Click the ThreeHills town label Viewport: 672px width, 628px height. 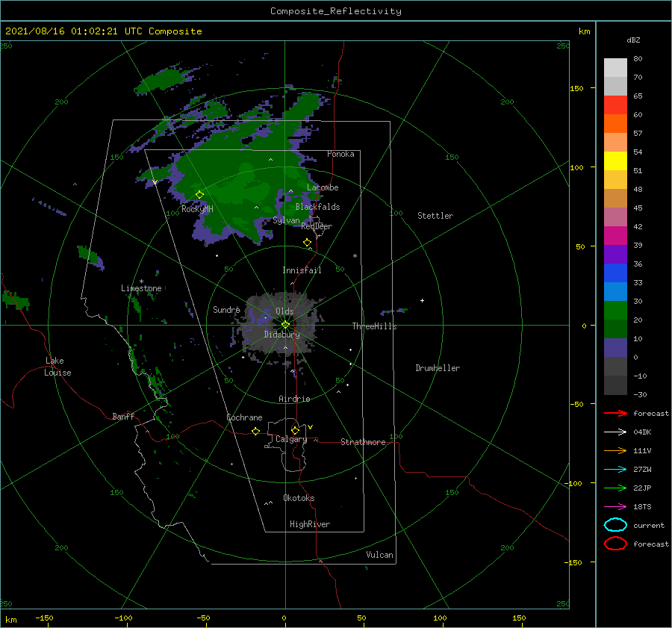point(374,326)
